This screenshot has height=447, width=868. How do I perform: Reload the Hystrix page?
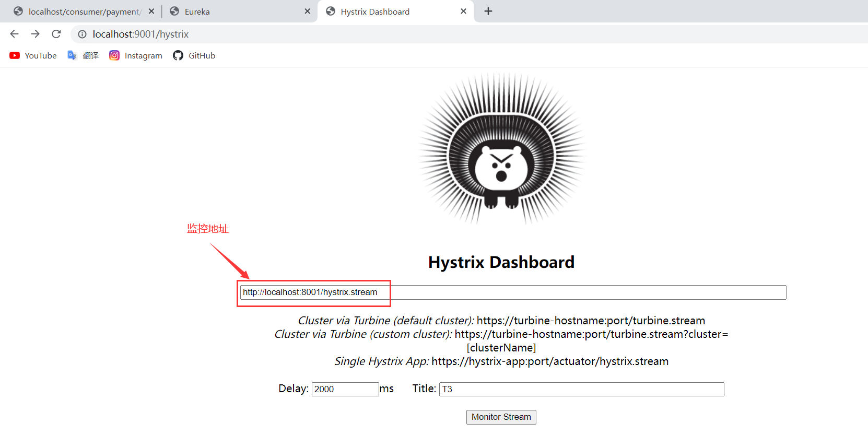(x=56, y=34)
